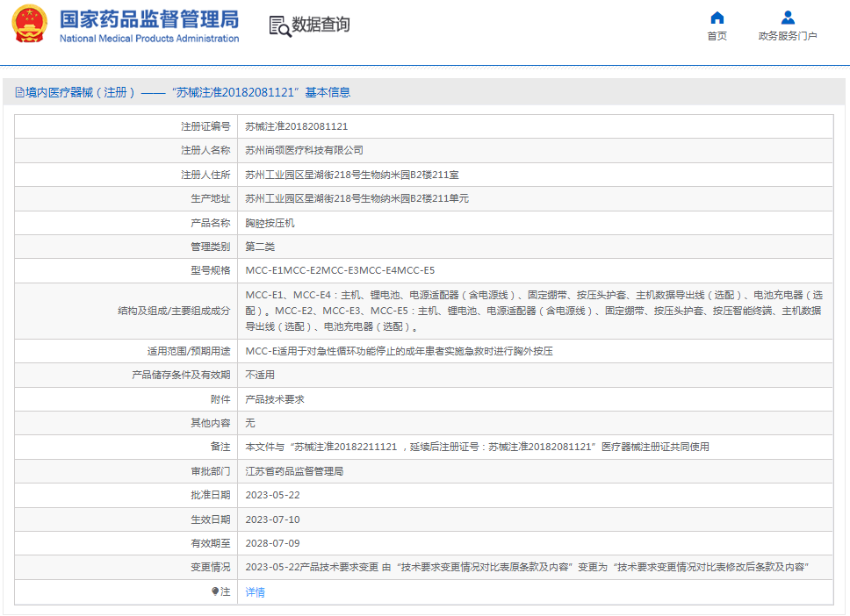Open the 政务服务门户 text link
The width and height of the screenshot is (850, 616).
click(788, 36)
